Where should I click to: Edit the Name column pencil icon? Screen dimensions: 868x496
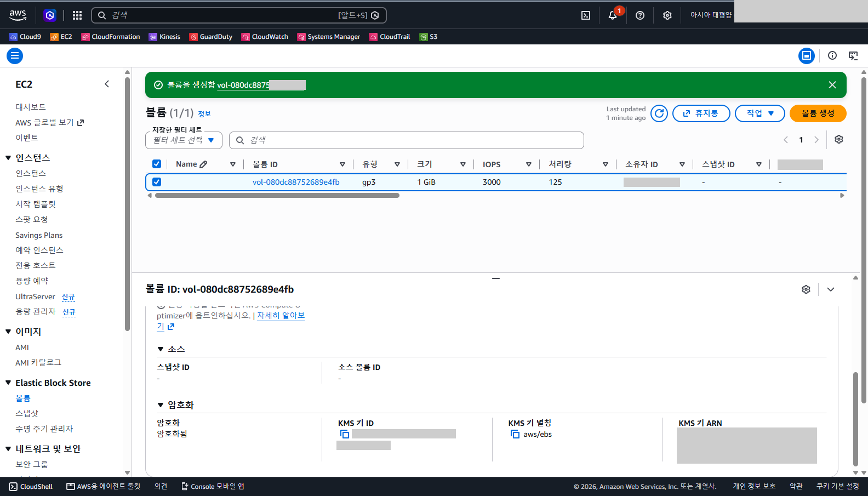pos(203,164)
